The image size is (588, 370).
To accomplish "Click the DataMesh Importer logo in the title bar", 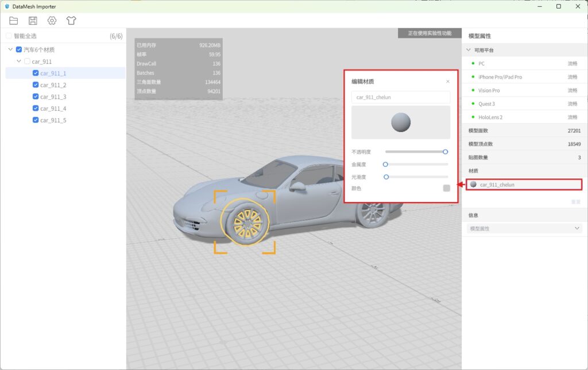I will [7, 6].
